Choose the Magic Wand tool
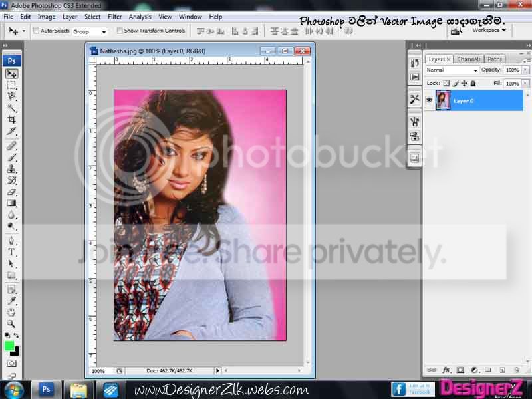 coord(11,108)
